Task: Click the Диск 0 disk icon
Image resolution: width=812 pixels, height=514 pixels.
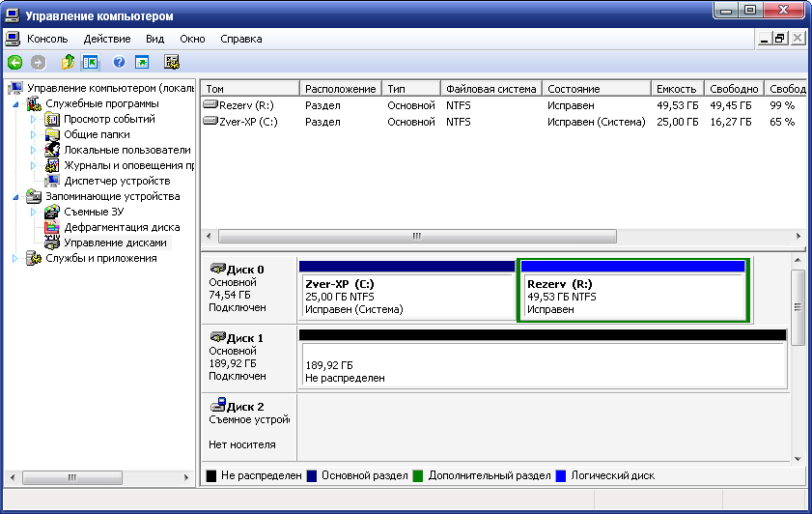Action: point(216,270)
